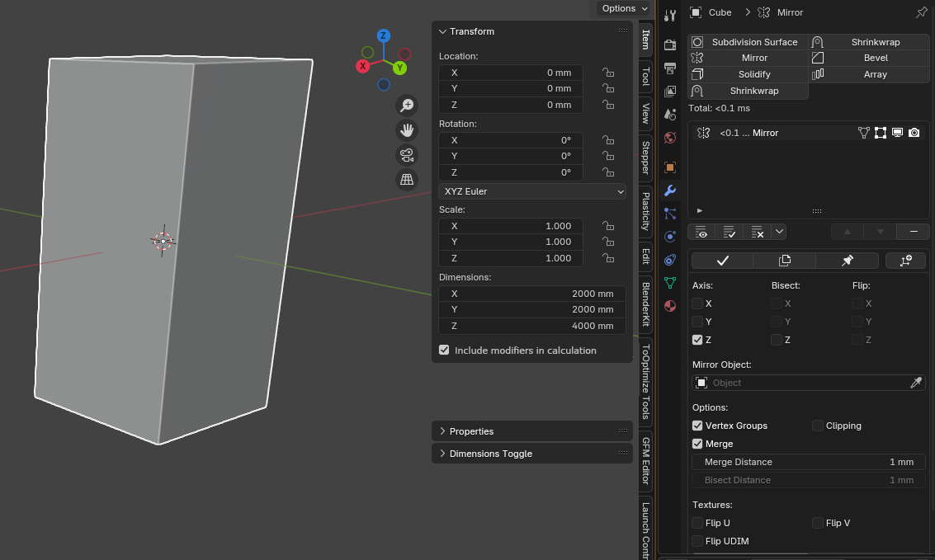
Task: Add a Solidify modifier
Action: pyautogui.click(x=748, y=74)
